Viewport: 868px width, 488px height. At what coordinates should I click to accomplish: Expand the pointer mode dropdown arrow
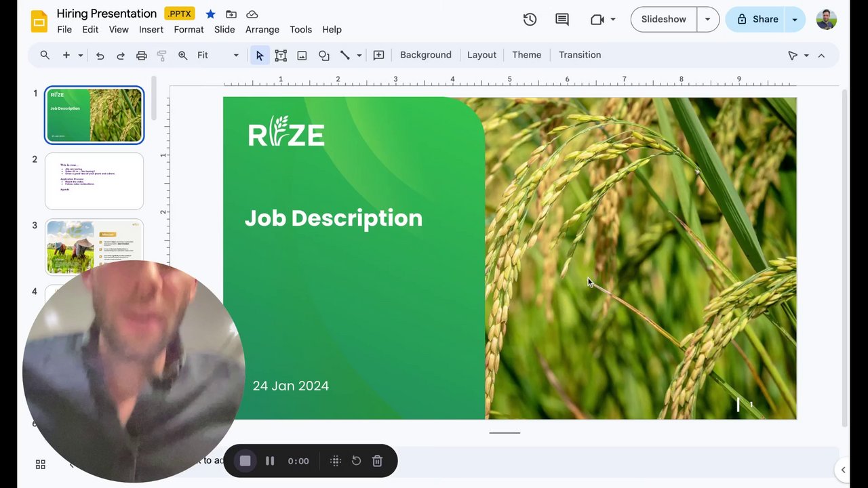tap(806, 55)
